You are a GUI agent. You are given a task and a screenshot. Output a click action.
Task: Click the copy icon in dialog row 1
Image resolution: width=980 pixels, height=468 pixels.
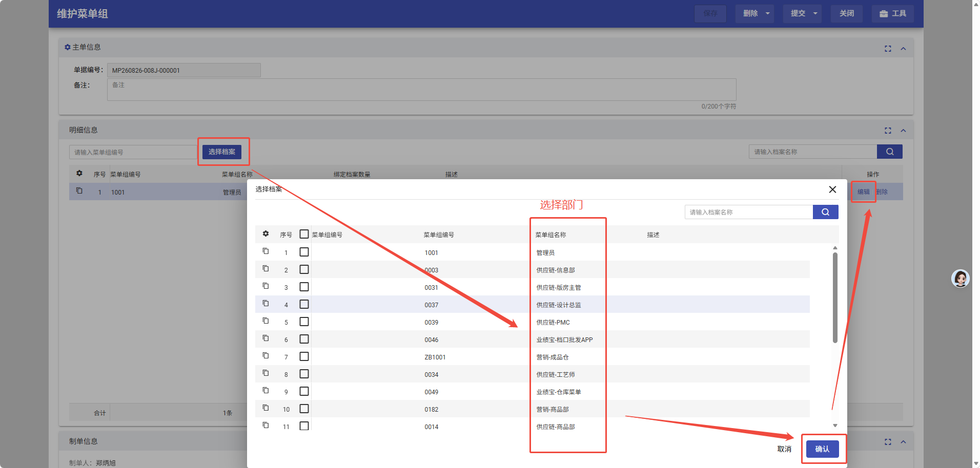click(x=266, y=251)
